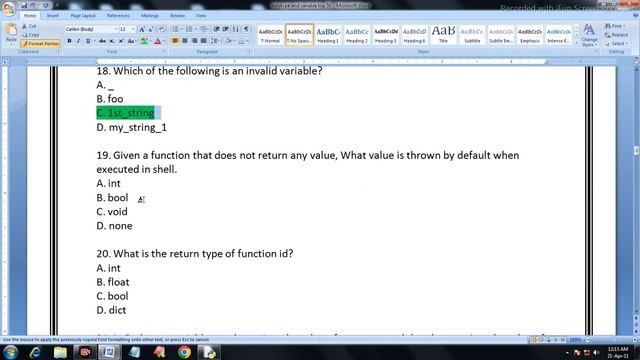Apply numbered list
This screenshot has height=360, width=640.
coord(189,29)
